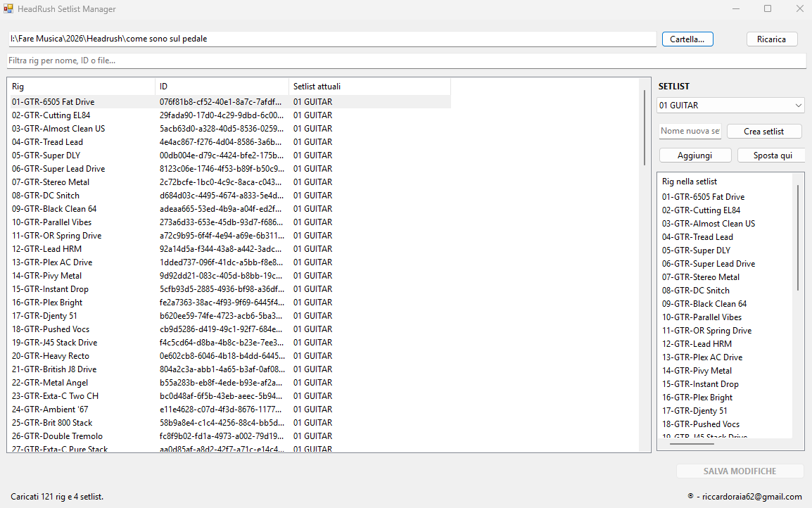
Task: Pick 14-GTR-Pivy Metal in the setlist panel
Action: (x=697, y=372)
